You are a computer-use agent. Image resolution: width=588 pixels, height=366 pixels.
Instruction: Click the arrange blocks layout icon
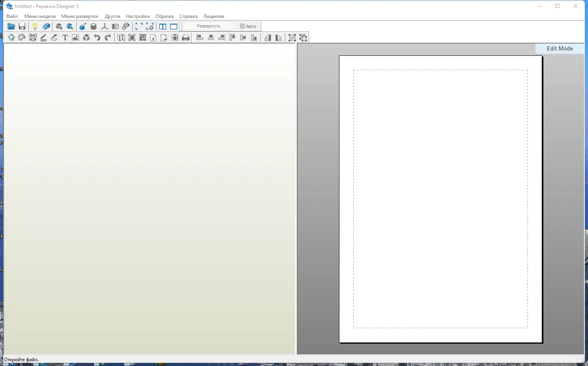pos(143,37)
